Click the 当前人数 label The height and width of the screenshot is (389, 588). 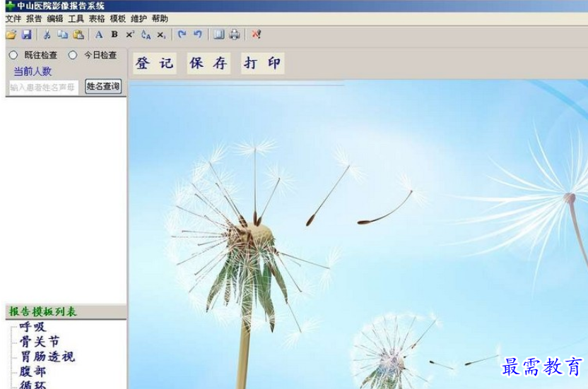pyautogui.click(x=33, y=71)
